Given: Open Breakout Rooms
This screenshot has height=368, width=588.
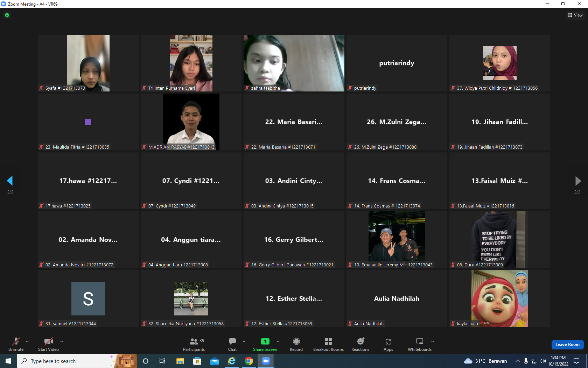Looking at the screenshot, I should click(328, 344).
